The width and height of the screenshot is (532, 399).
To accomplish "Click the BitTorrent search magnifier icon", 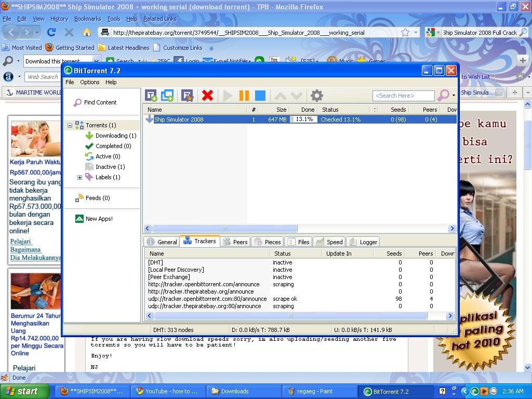I will [443, 96].
